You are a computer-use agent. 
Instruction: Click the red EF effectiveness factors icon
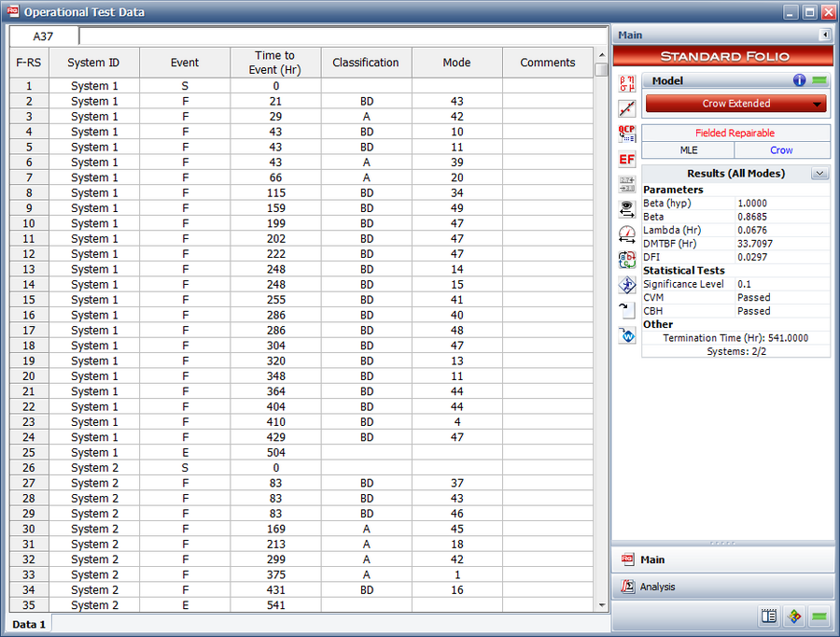pos(627,159)
